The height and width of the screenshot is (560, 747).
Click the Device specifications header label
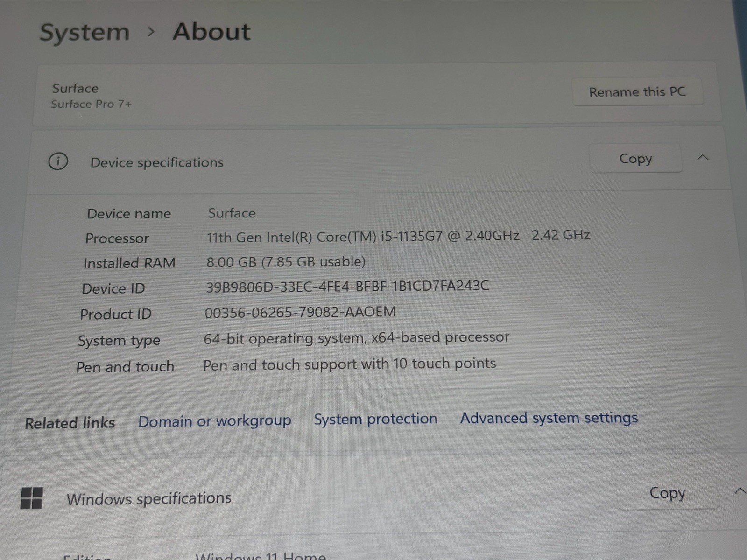coord(157,162)
